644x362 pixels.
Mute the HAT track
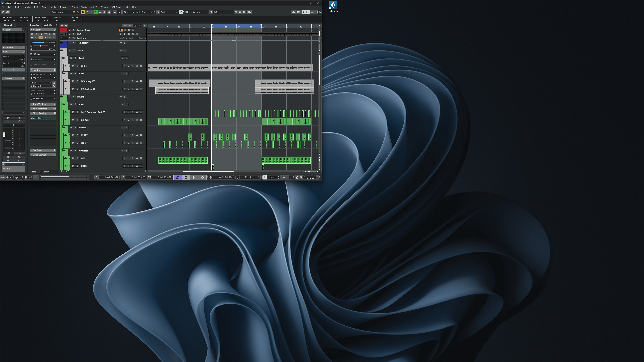point(73,158)
